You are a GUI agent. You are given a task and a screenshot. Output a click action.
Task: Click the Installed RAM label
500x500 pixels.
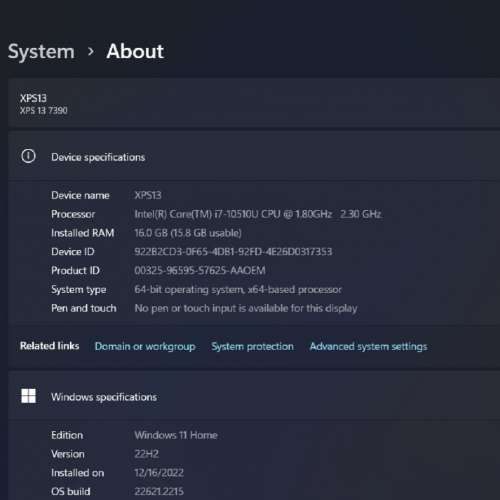(x=83, y=233)
